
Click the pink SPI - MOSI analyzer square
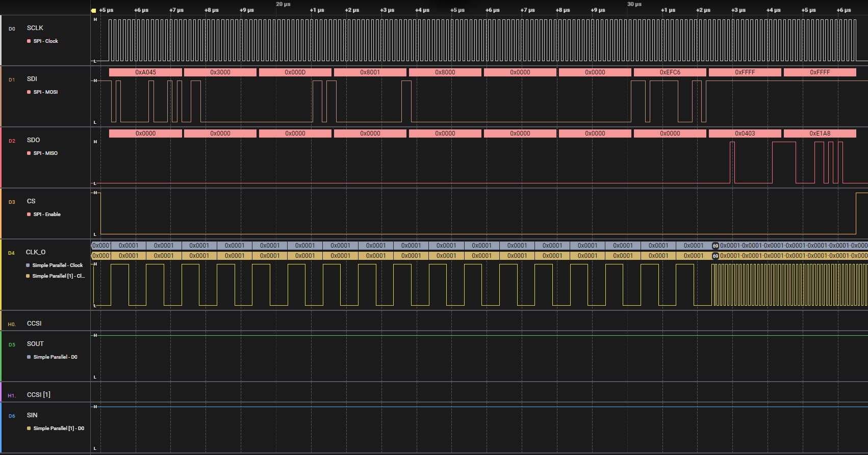pyautogui.click(x=29, y=92)
